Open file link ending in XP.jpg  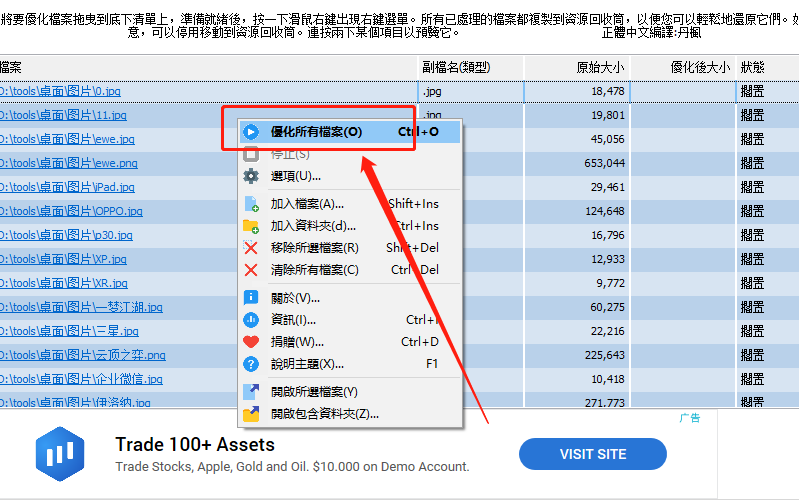(63, 259)
